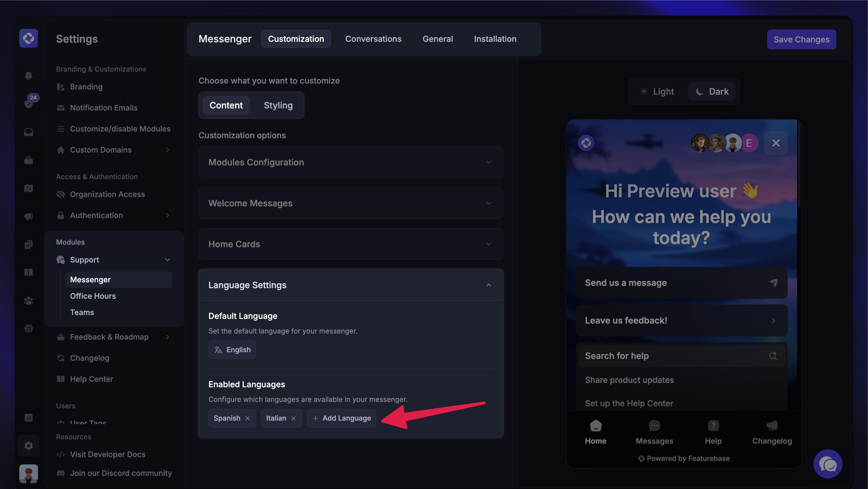868x489 pixels.
Task: Click the notifications bell icon in sidebar
Action: click(29, 75)
